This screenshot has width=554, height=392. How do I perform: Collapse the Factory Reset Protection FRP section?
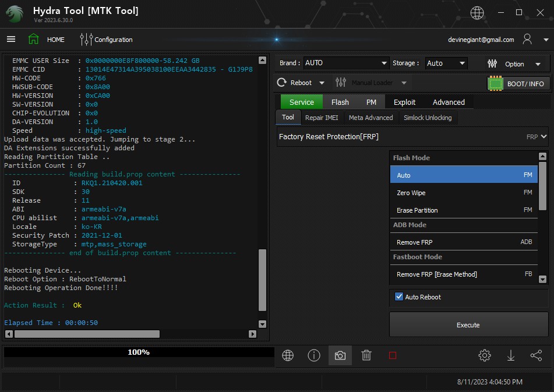click(544, 136)
